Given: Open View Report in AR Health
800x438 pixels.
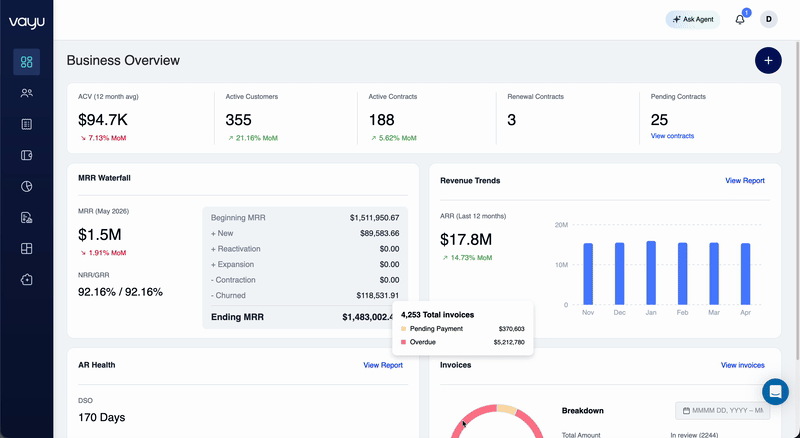Looking at the screenshot, I should click(383, 365).
